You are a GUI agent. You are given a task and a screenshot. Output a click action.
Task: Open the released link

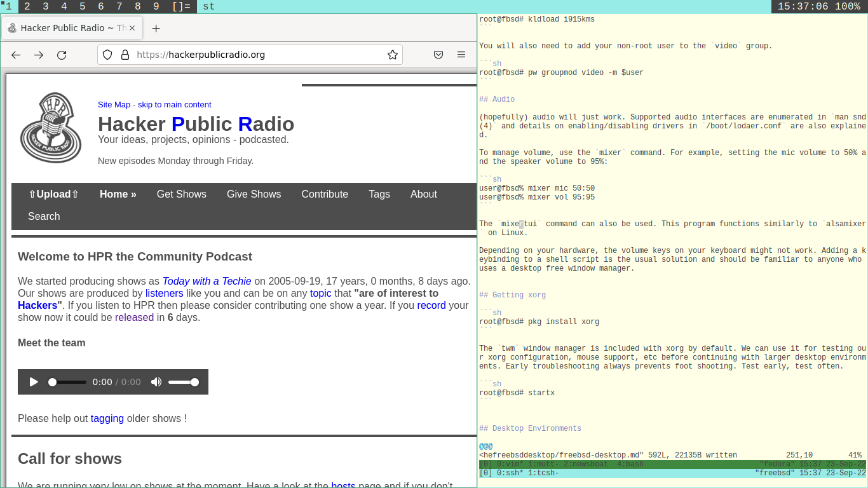(x=134, y=318)
